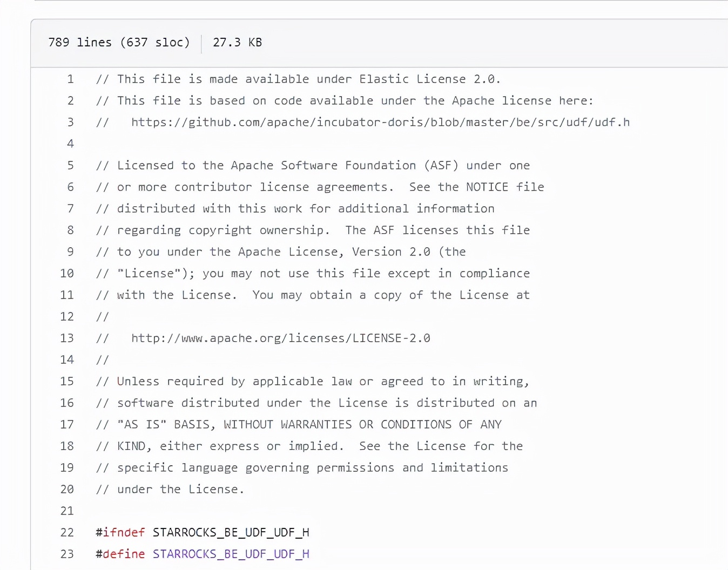
Task: Select line number 5 in the gutter
Action: click(x=70, y=166)
